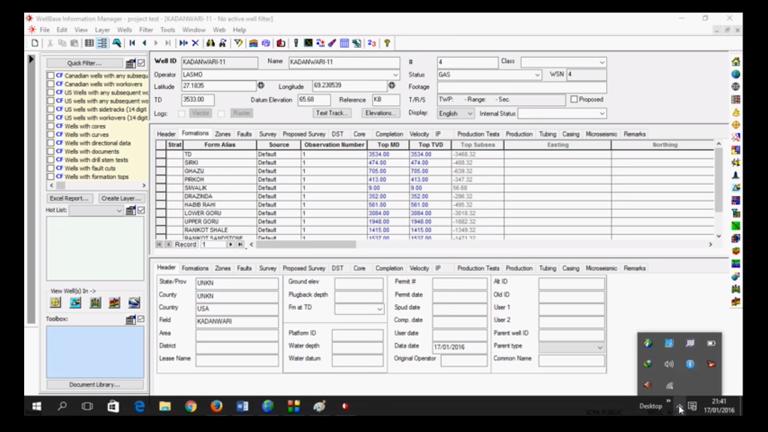
Task: Click the home icon in right sidebar
Action: (x=736, y=62)
